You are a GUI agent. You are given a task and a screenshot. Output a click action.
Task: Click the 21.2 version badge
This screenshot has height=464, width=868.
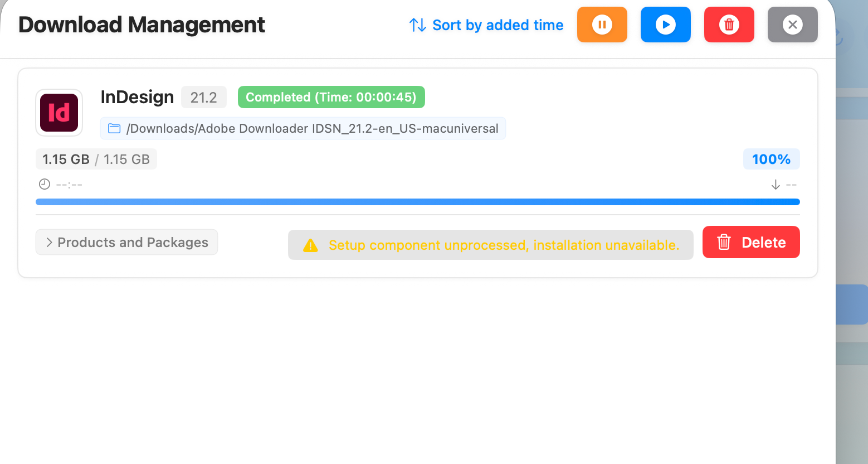point(203,98)
